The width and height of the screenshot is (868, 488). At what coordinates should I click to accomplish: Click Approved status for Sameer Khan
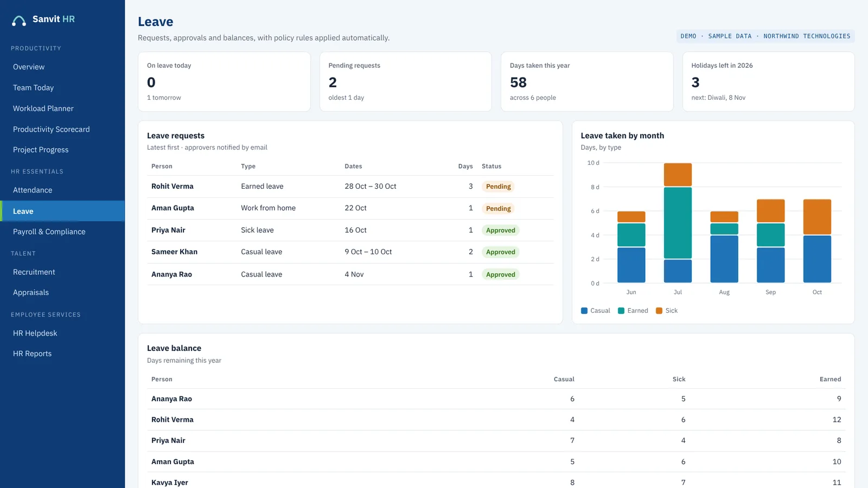(x=501, y=252)
